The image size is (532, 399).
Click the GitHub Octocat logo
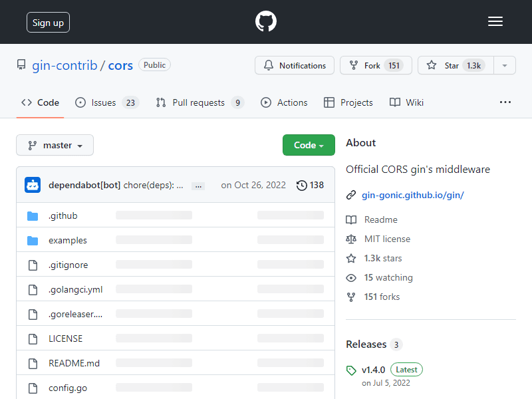coord(265,21)
